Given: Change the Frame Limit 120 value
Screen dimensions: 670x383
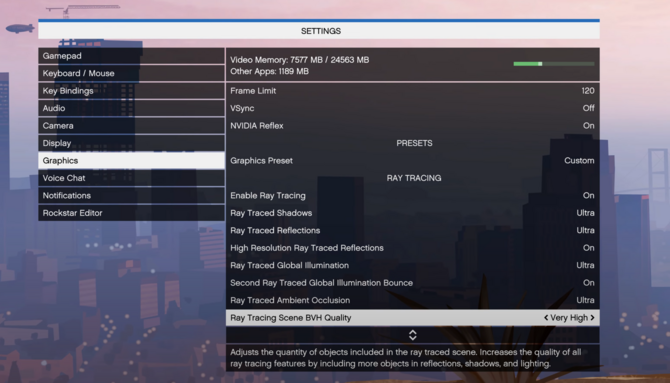Looking at the screenshot, I should [588, 91].
